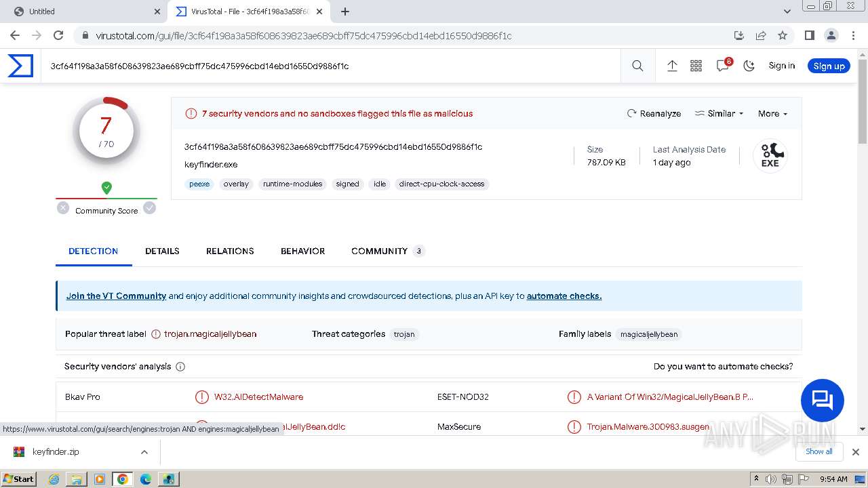Click the VirusTotal sigma logo

(20, 66)
